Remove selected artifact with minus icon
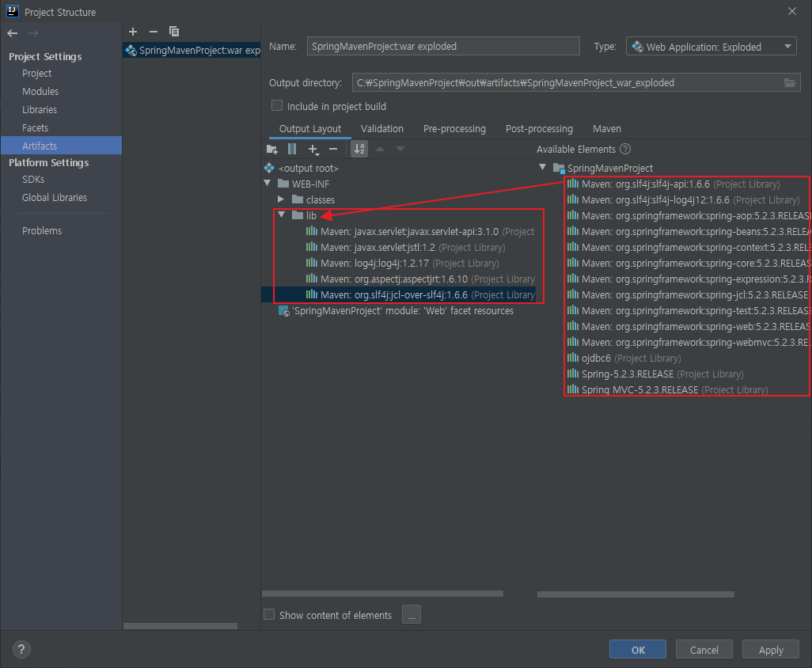The image size is (812, 668). 154,32
